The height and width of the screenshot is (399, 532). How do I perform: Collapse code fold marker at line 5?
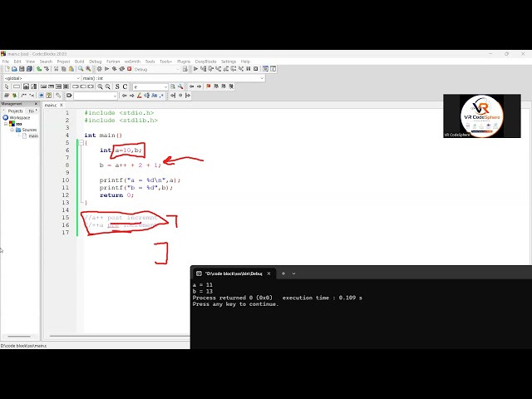(x=81, y=143)
